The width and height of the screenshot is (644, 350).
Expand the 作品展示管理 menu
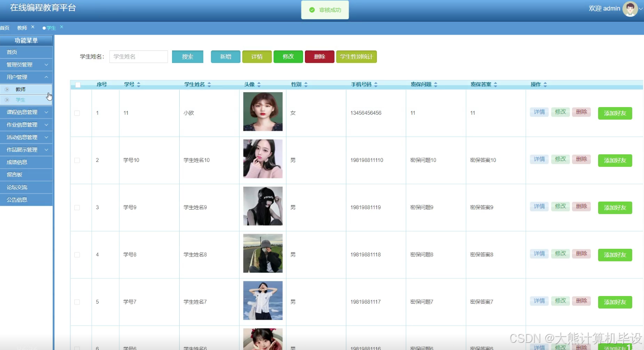tap(26, 150)
